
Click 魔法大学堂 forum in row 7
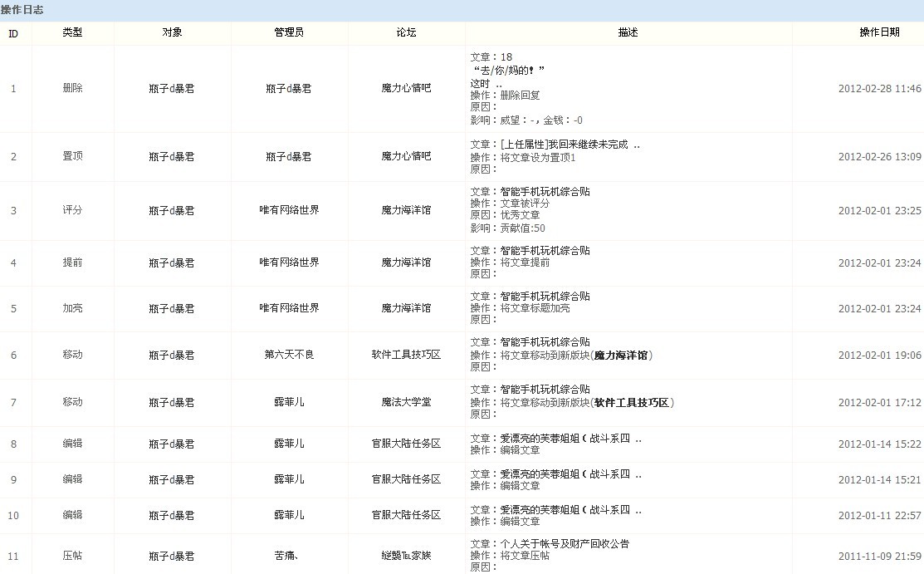406,402
